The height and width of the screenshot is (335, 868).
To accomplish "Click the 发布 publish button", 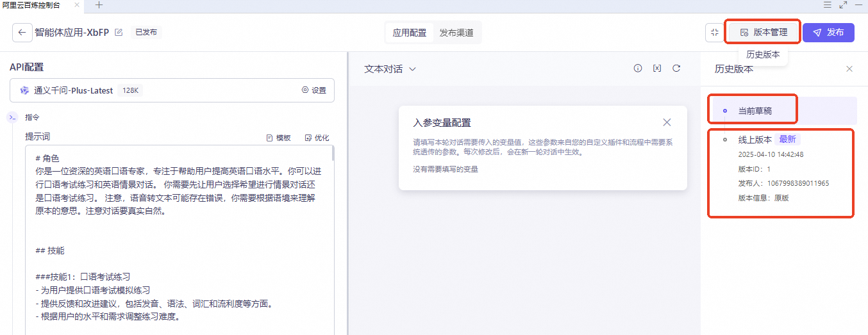I will click(x=828, y=33).
